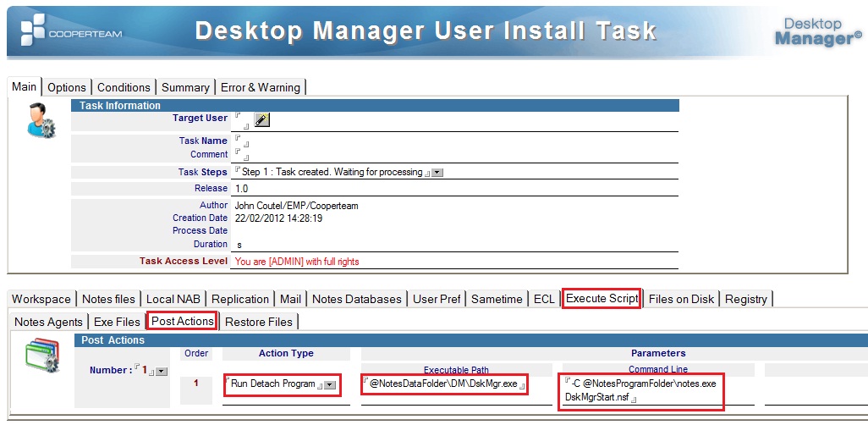Click the Post Actions windows-gear icon
Viewport: 868px width, 425px height.
click(42, 356)
